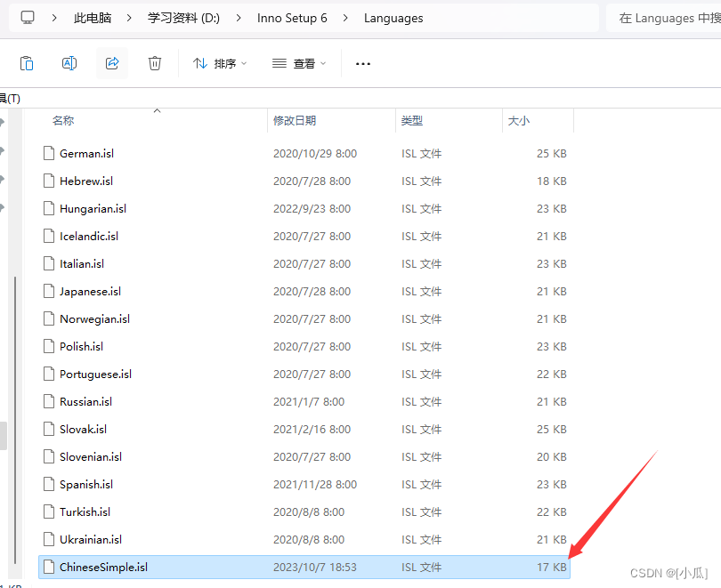Click the file list vertical scrollbar
The width and height of the screenshot is (721, 588).
tap(15, 420)
